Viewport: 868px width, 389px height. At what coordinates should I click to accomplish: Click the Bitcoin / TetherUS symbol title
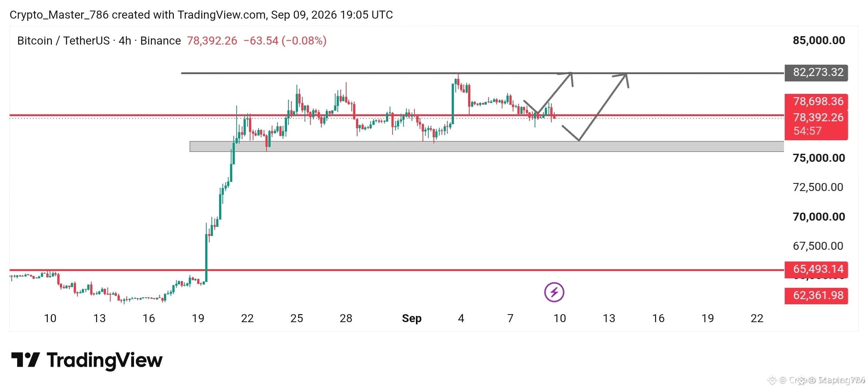[x=63, y=41]
